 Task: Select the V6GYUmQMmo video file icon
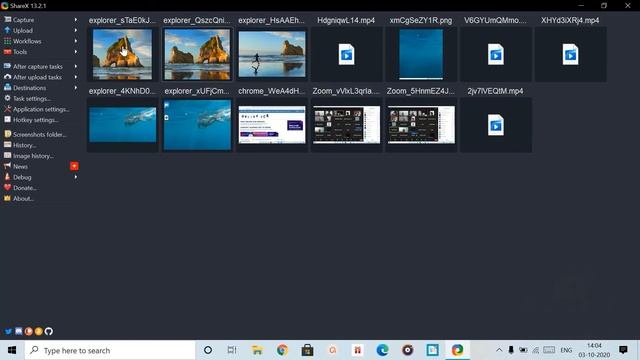click(x=496, y=54)
